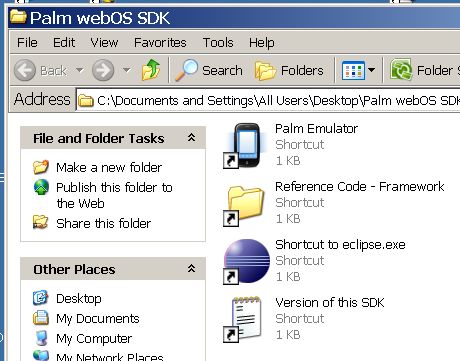Open the Favorites menu
Screen dimensions: 460x361
(x=160, y=43)
